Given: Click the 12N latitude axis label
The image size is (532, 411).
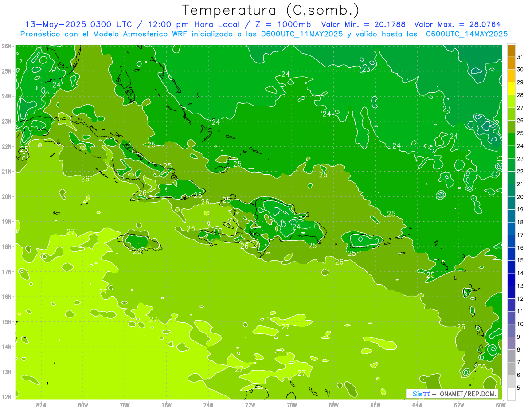Looking at the screenshot, I should pos(6,397).
